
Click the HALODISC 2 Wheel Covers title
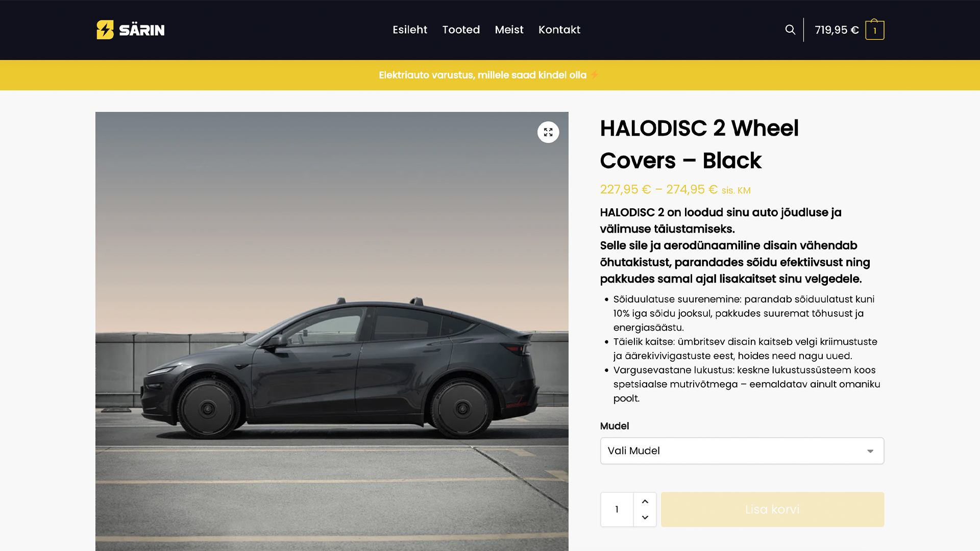(x=699, y=144)
